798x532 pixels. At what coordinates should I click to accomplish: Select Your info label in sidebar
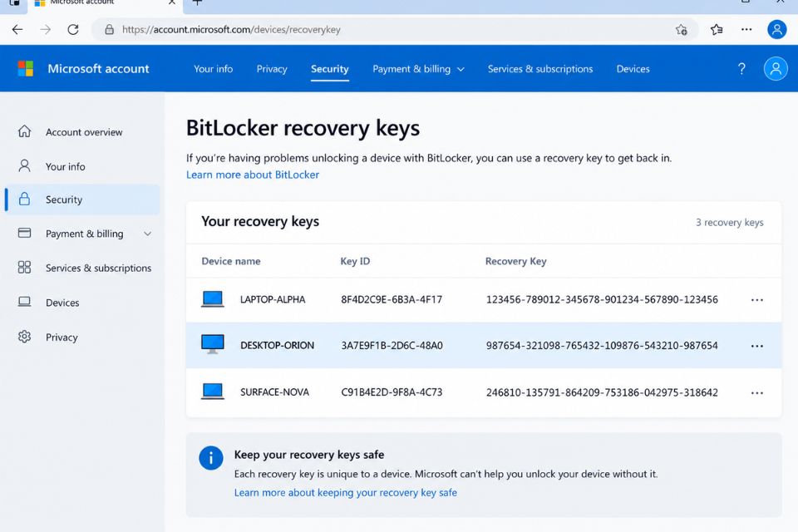pos(65,166)
